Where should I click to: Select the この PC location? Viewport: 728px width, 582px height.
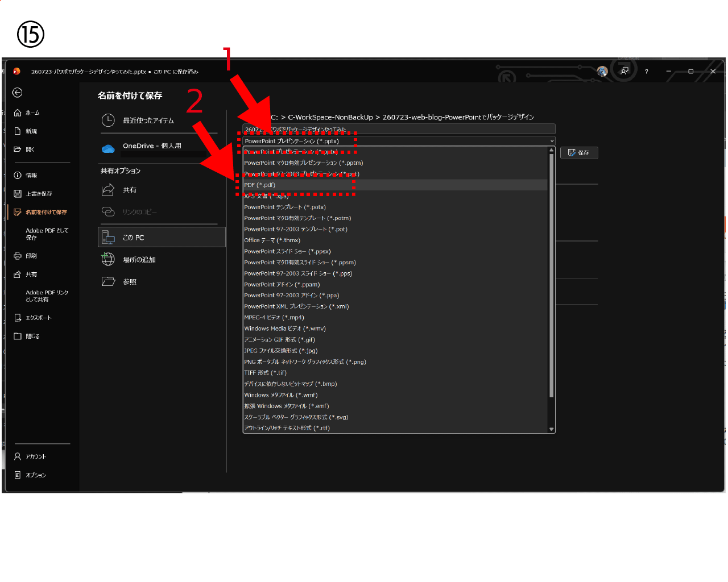[162, 238]
